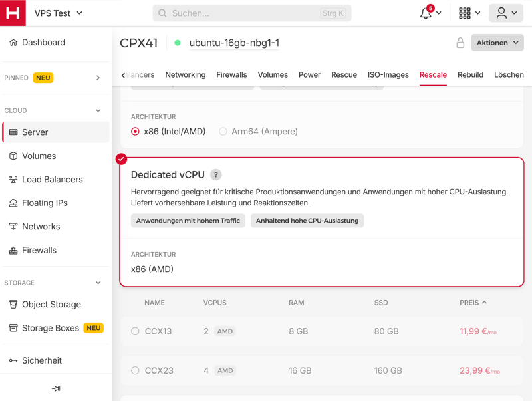
Task: Select the CCX13 server plan
Action: tap(136, 331)
